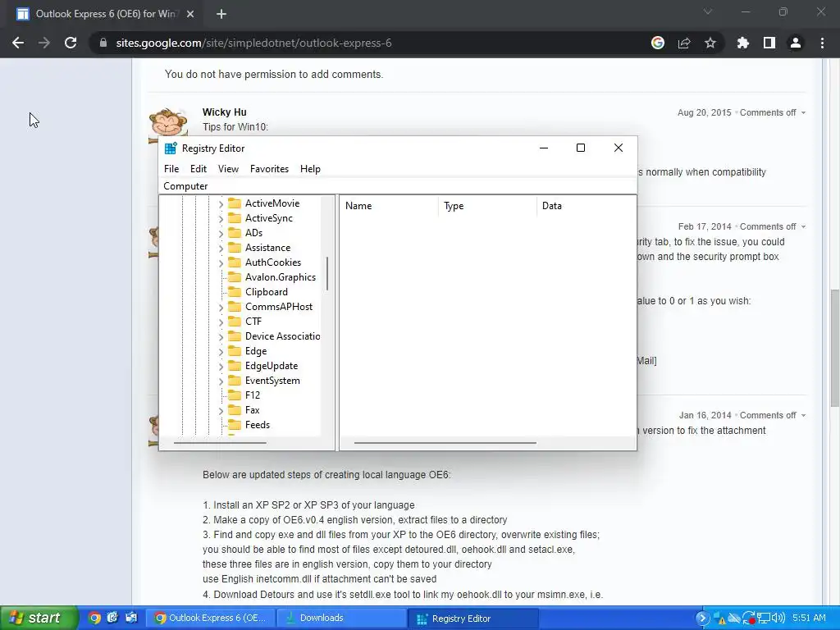
Task: Expand the EventSystem registry key
Action: 221,381
